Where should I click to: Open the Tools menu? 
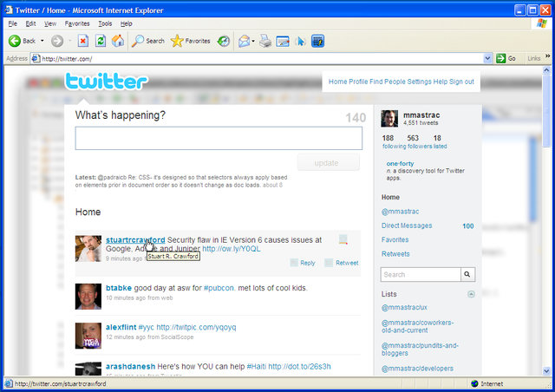[105, 23]
